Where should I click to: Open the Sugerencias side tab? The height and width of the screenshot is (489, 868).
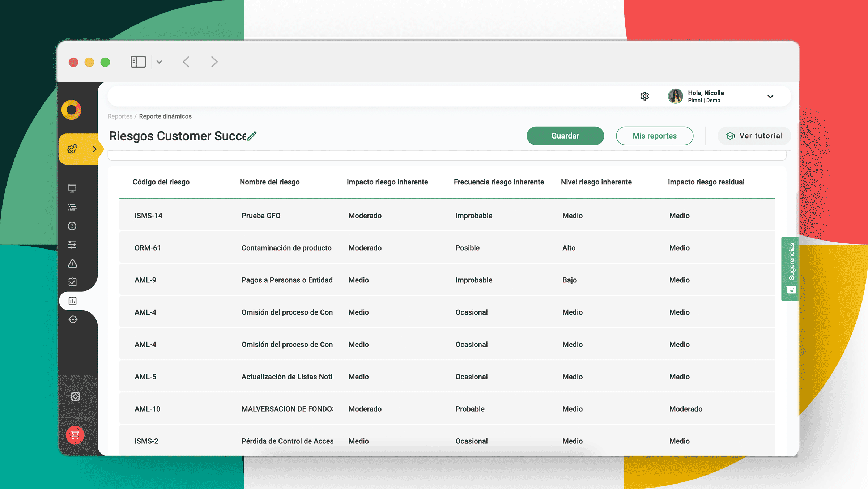791,269
